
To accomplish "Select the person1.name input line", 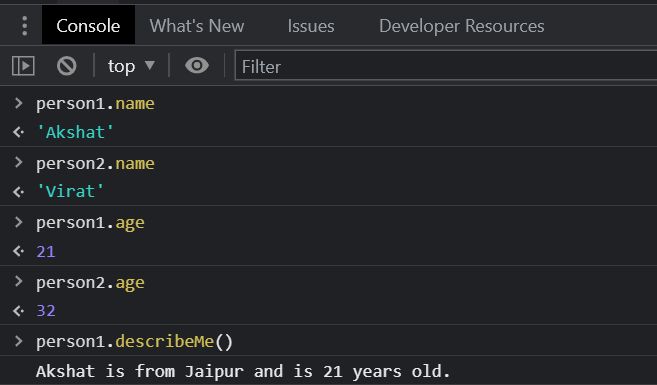I will [x=95, y=103].
